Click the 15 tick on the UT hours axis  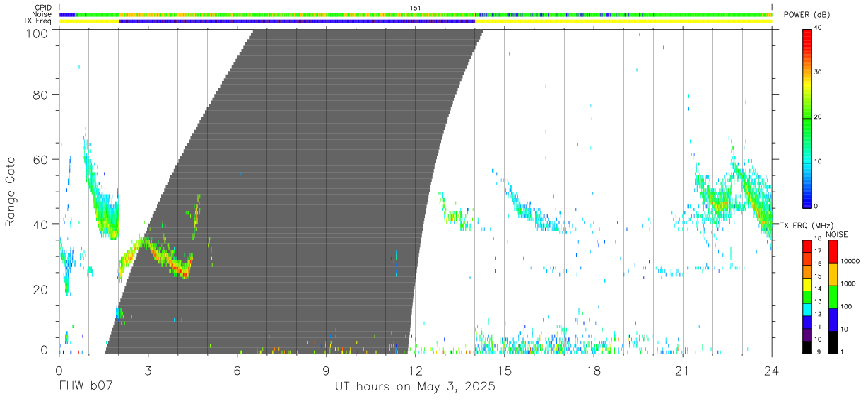(x=504, y=370)
